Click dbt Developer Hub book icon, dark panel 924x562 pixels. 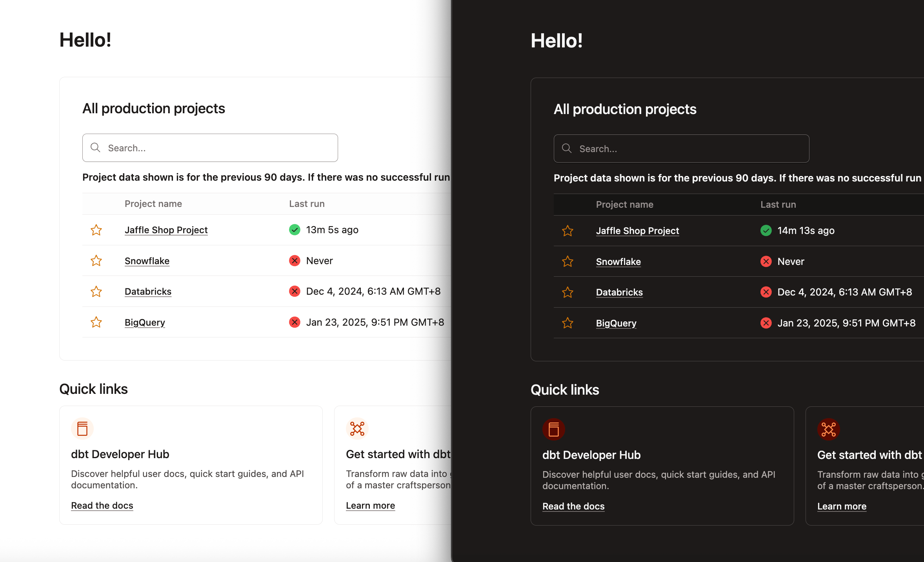coord(554,430)
